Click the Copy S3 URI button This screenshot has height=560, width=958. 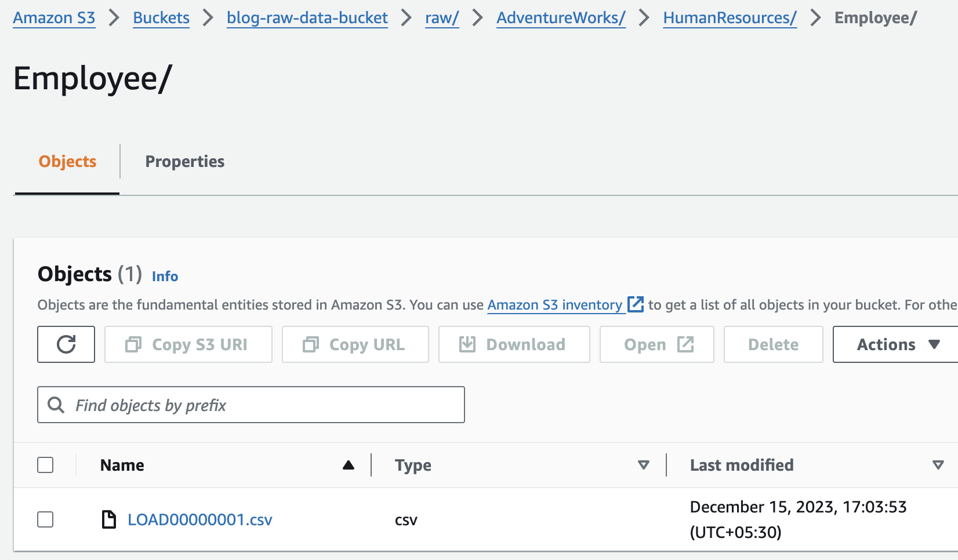tap(188, 344)
